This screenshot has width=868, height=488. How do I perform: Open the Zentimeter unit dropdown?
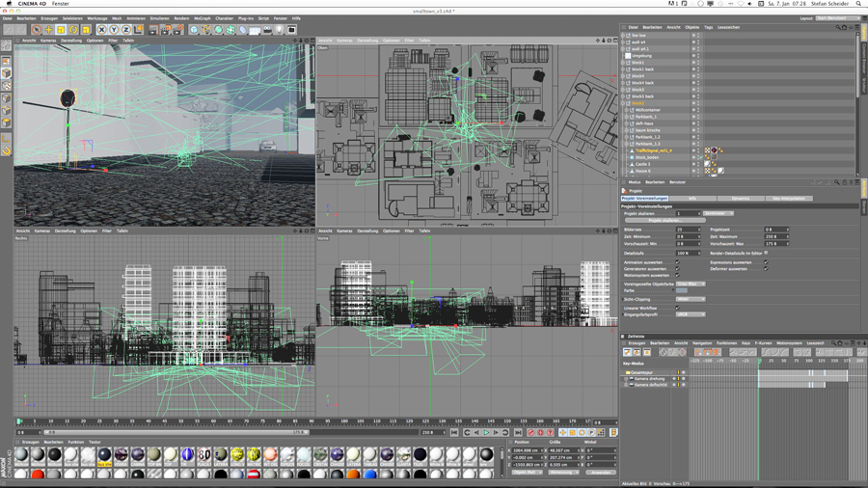(719, 213)
